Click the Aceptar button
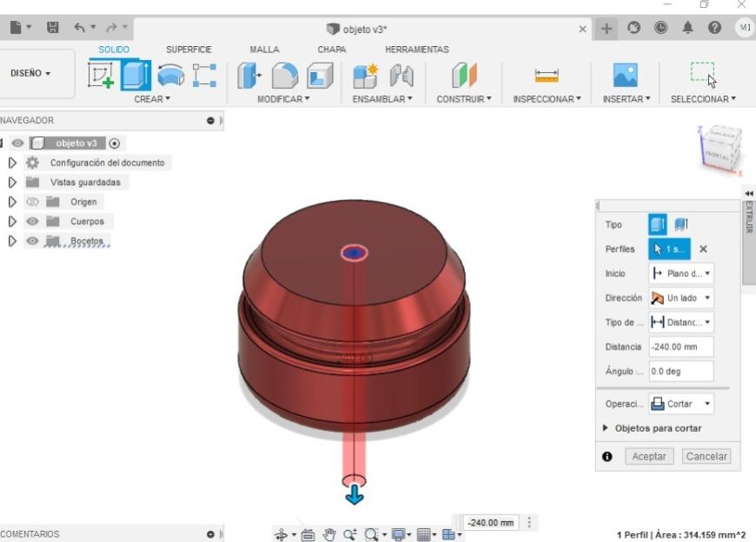The width and height of the screenshot is (756, 542). 649,456
